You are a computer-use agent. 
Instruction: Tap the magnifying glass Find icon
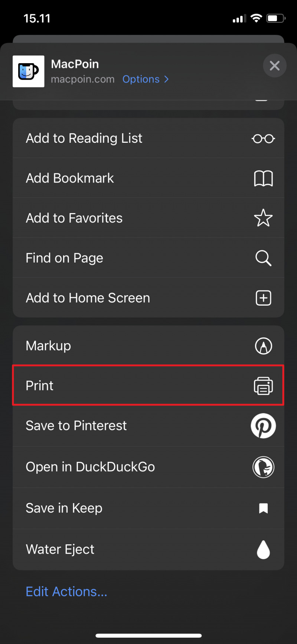coord(263,258)
